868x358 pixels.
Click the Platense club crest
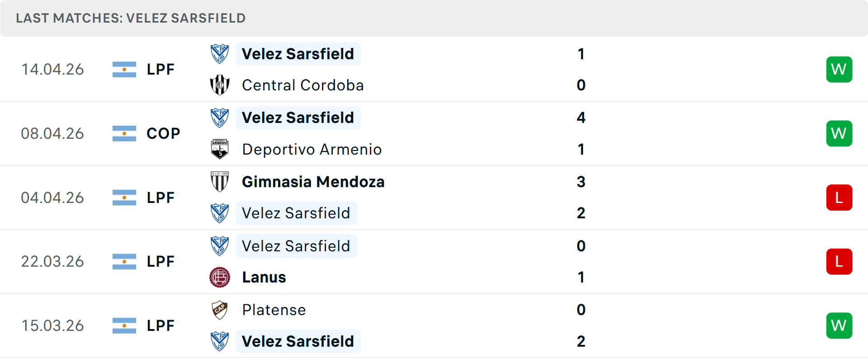click(x=220, y=310)
